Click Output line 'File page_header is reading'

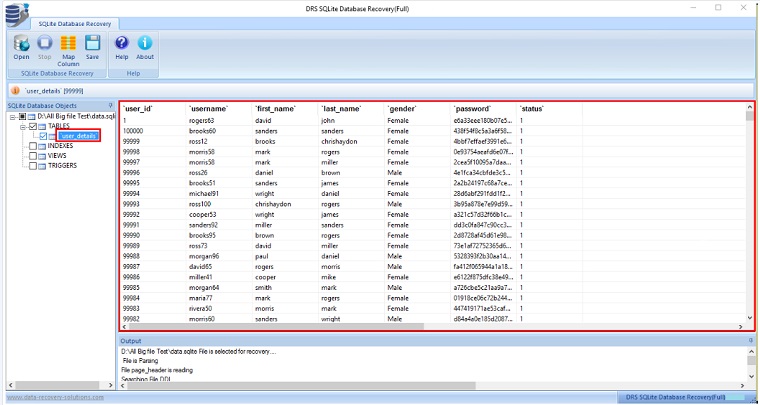point(157,370)
